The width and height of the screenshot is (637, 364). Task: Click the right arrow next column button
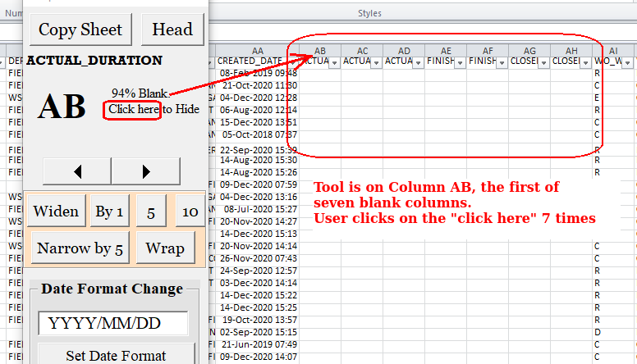click(x=145, y=171)
